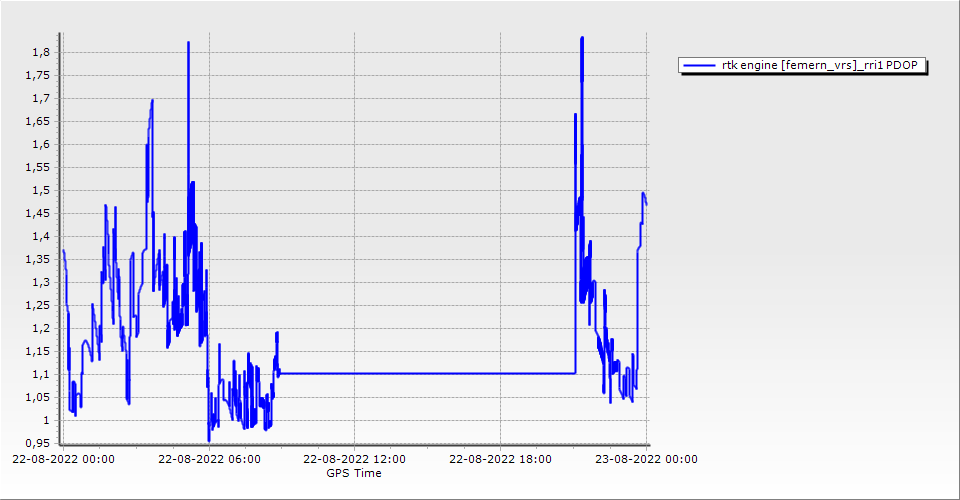This screenshot has width=960, height=500.
Task: Select the 23-08-2022 00:00 x-axis label
Action: pyautogui.click(x=646, y=460)
